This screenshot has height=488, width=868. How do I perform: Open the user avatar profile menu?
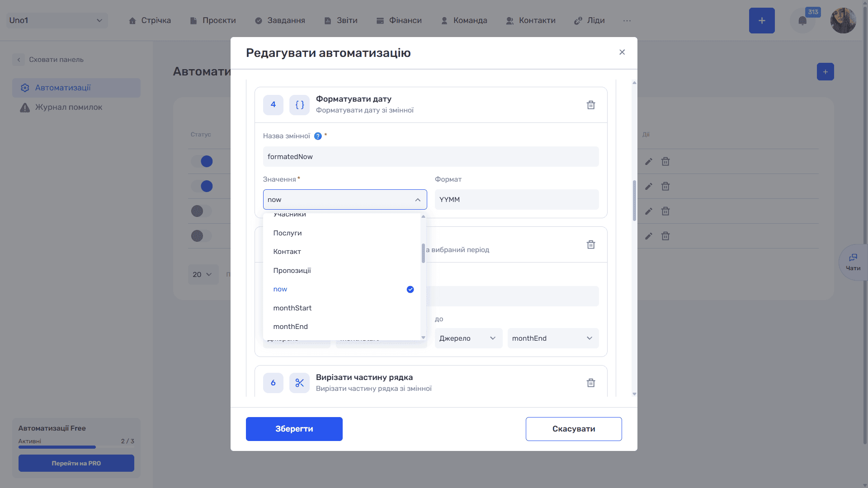tap(843, 21)
